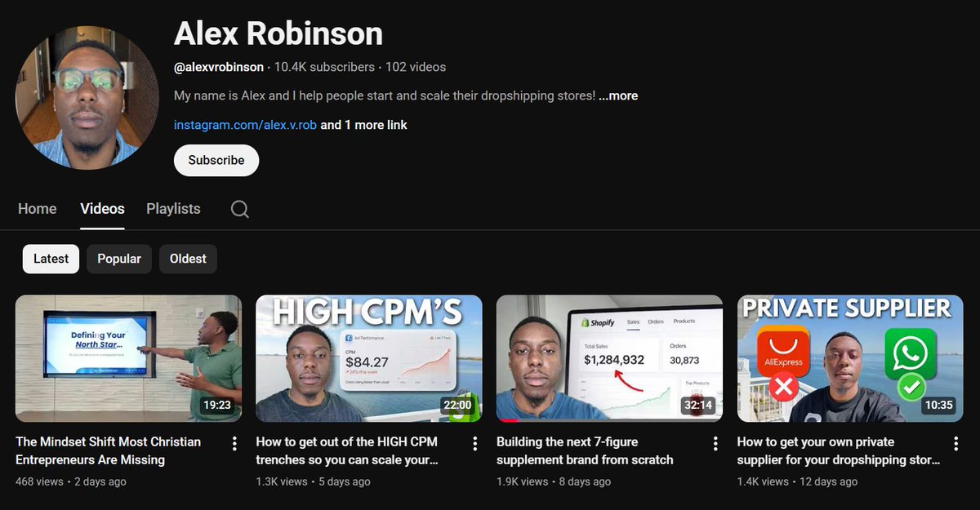Screen dimensions: 980x510
Task: Sort videos by Oldest
Action: click(x=188, y=259)
